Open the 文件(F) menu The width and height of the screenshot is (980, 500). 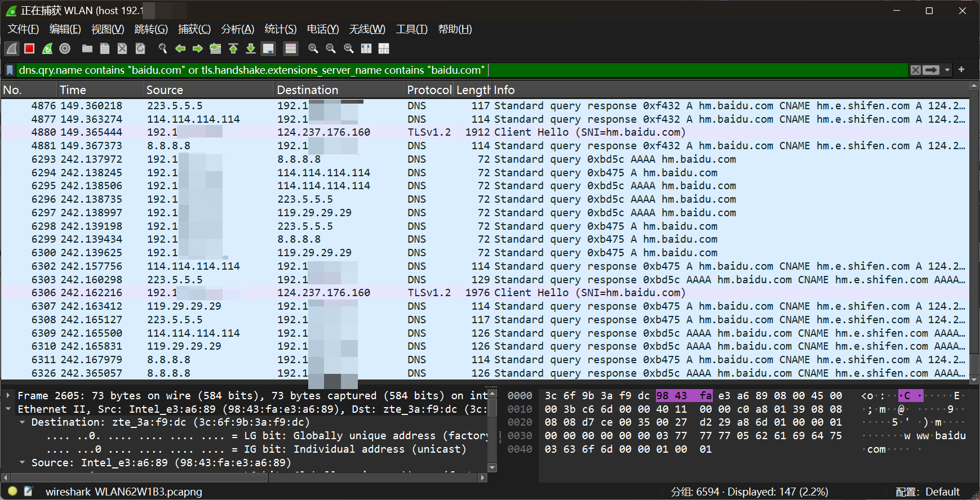click(x=23, y=29)
